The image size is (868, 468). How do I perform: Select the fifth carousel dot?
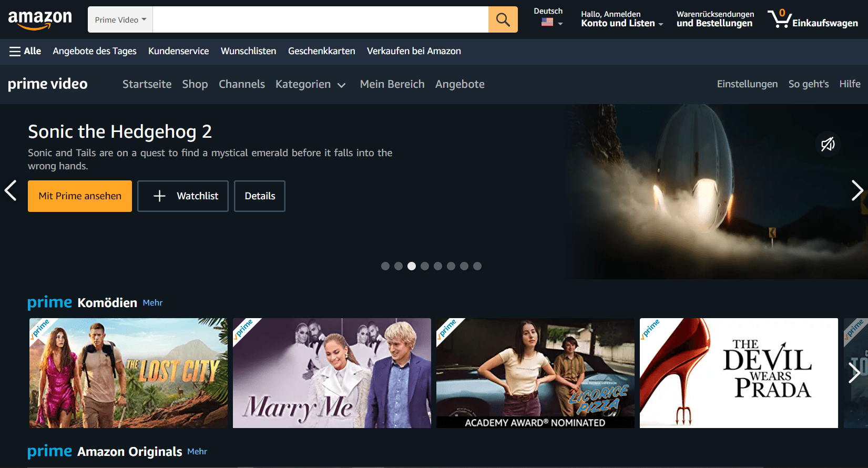(x=438, y=266)
